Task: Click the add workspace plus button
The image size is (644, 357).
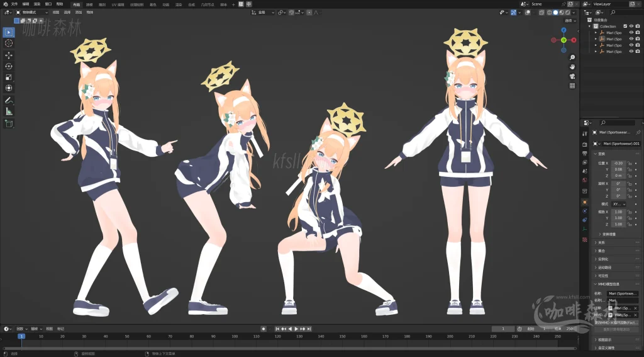Action: coord(233,4)
